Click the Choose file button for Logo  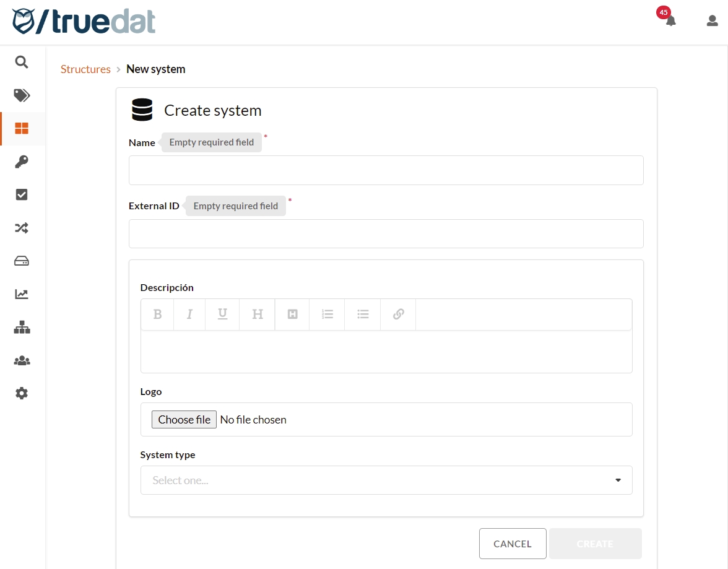click(184, 420)
